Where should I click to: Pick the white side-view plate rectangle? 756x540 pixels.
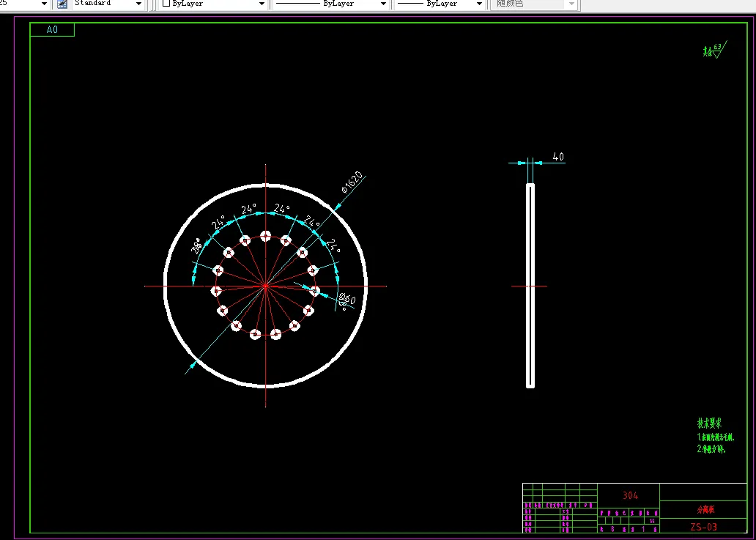coord(530,286)
